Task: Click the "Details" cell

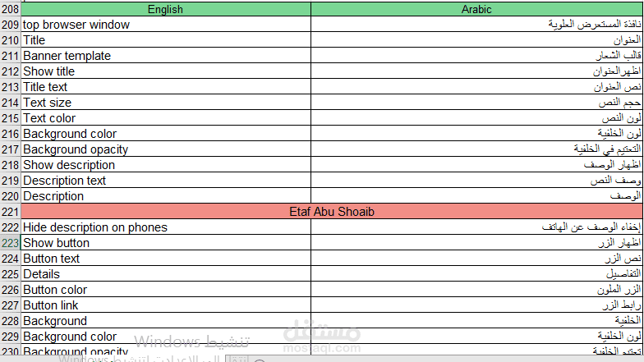Action: (165, 274)
